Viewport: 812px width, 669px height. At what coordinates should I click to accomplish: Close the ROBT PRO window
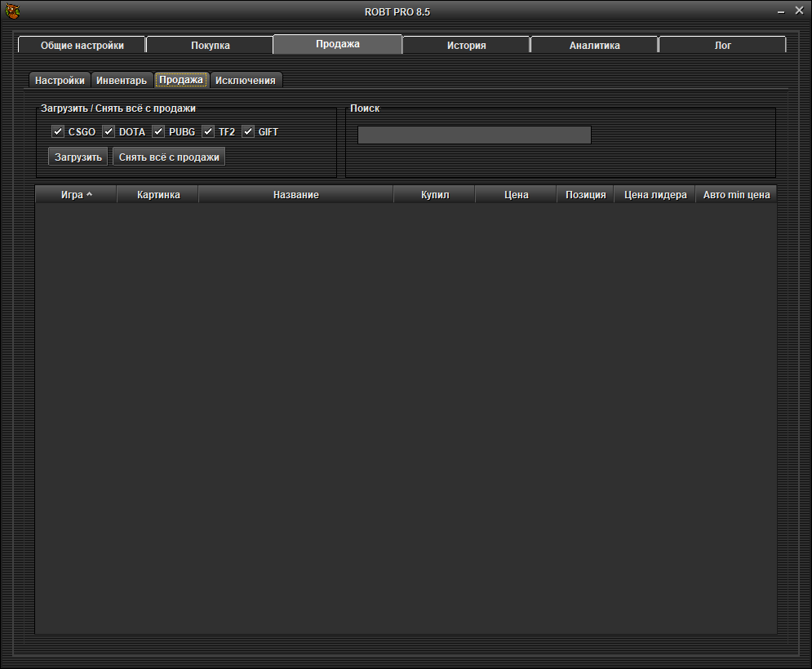[x=799, y=11]
